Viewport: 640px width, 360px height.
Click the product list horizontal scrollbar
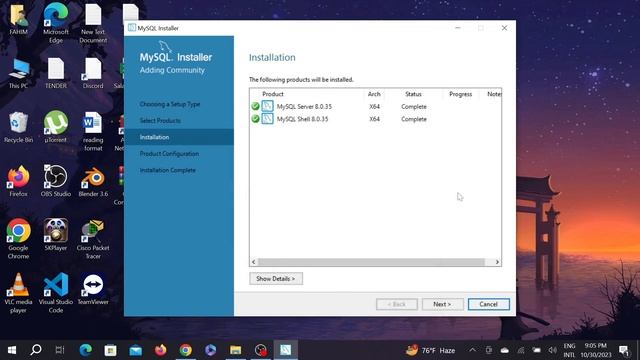371,262
